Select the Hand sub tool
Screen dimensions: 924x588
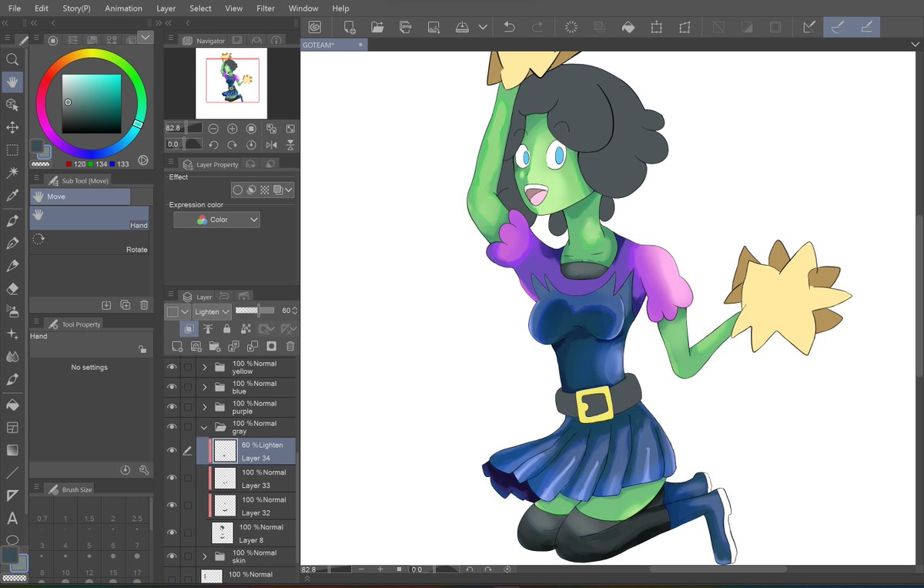click(89, 218)
